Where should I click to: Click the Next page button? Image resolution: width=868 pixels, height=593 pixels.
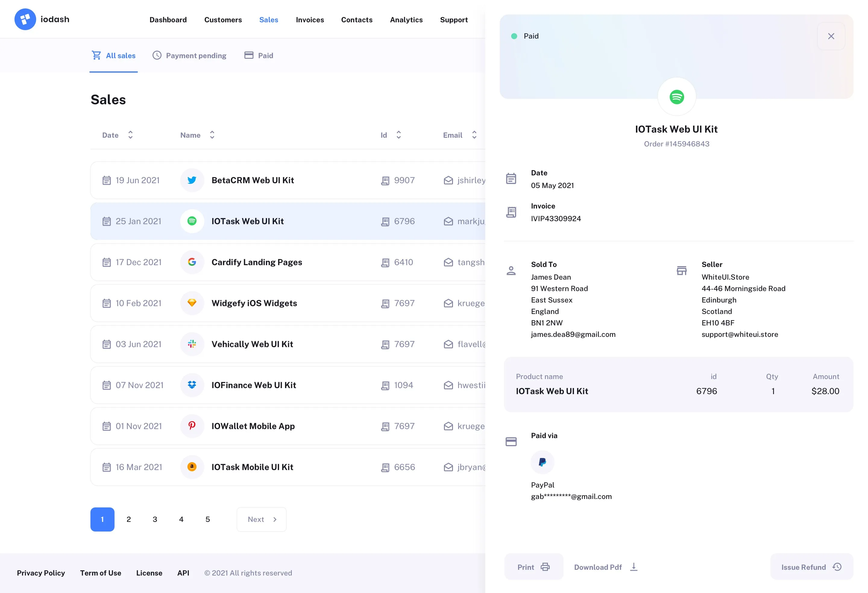click(x=261, y=519)
